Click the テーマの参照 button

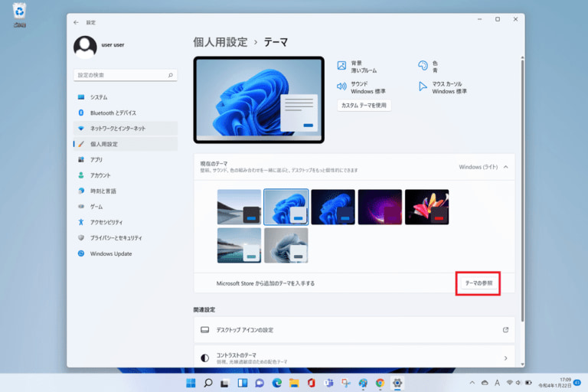[479, 283]
